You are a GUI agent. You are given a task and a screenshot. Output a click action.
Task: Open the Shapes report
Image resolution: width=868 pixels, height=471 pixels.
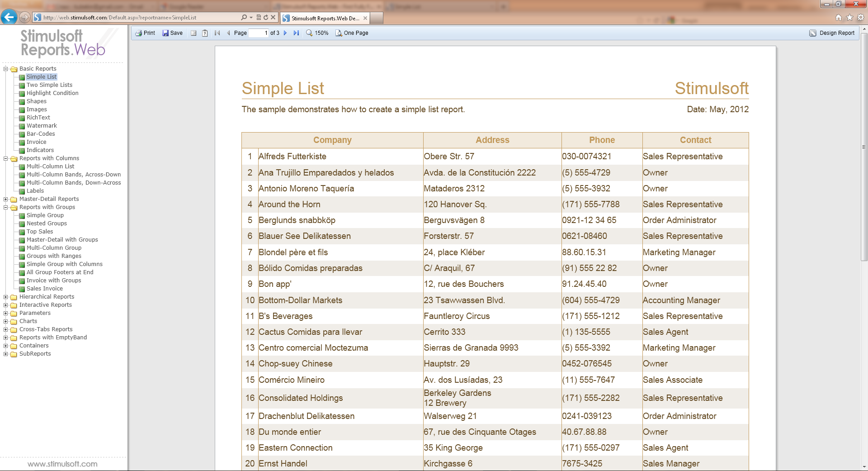(x=37, y=101)
